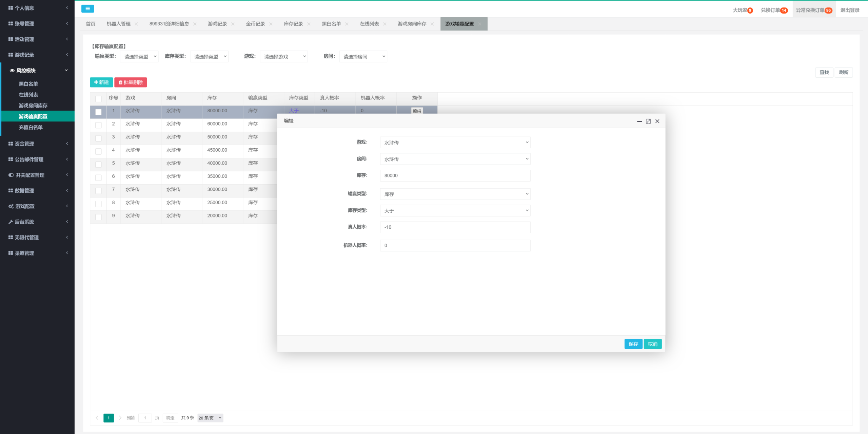Select the checkbox on row 5
The height and width of the screenshot is (434, 868).
98,164
